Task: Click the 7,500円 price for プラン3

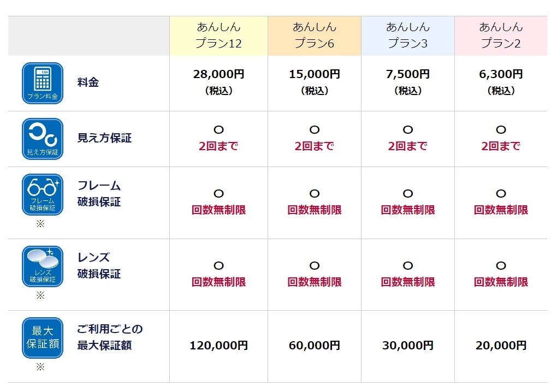Action: (407, 74)
